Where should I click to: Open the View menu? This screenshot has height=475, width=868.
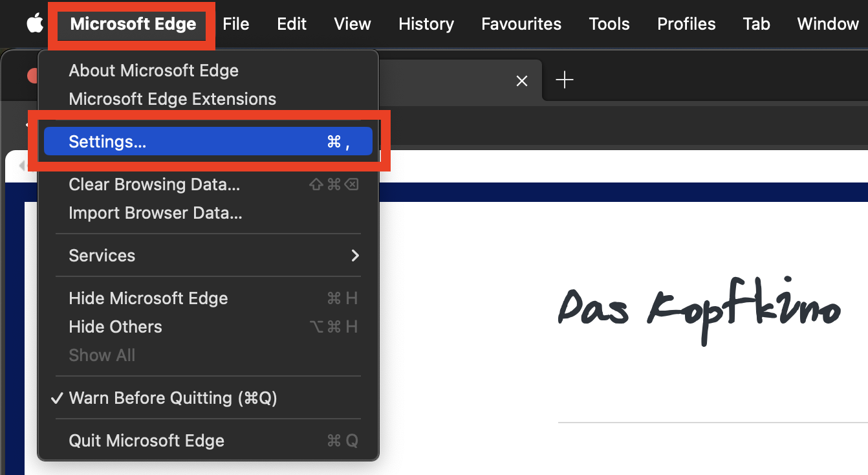353,24
